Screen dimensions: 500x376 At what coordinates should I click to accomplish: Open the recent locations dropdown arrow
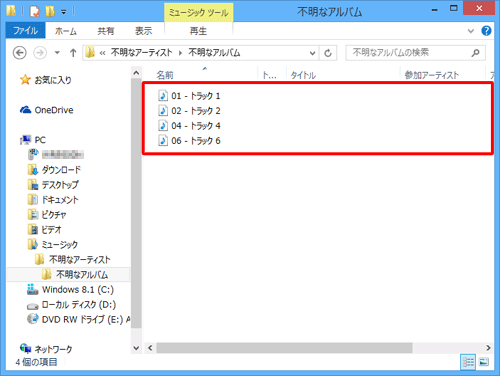click(x=57, y=53)
